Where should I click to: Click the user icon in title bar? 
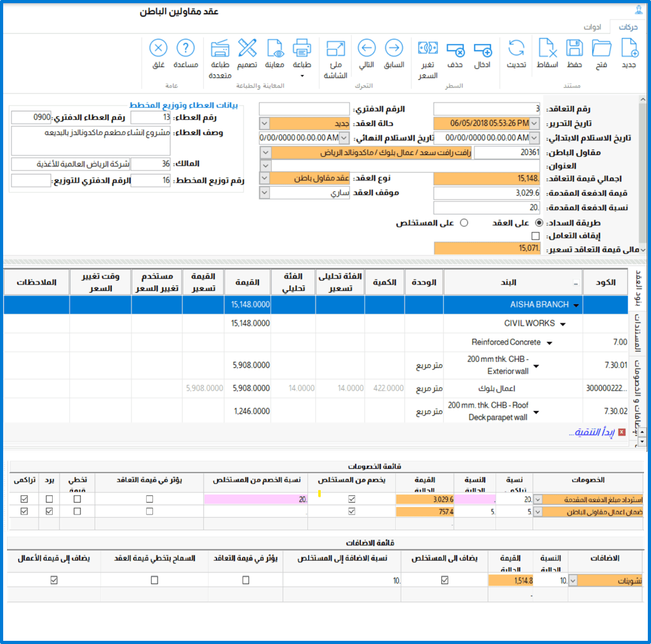(638, 9)
